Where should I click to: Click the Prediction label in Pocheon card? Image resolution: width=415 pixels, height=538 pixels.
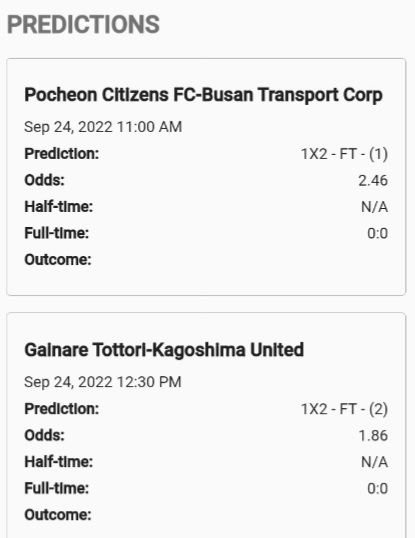point(61,154)
